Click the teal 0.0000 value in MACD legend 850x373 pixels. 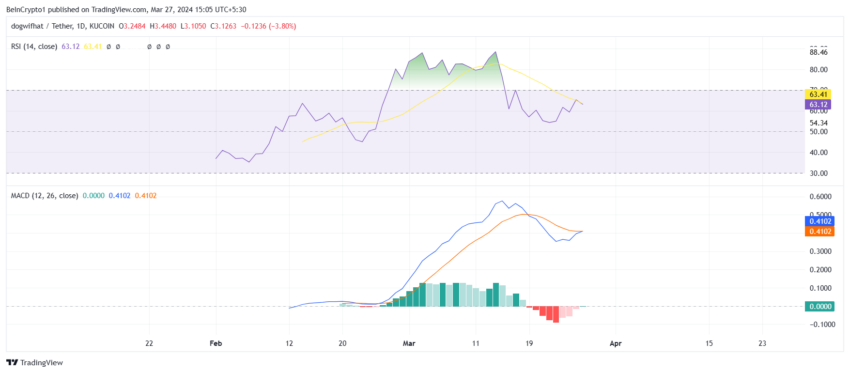coord(92,195)
